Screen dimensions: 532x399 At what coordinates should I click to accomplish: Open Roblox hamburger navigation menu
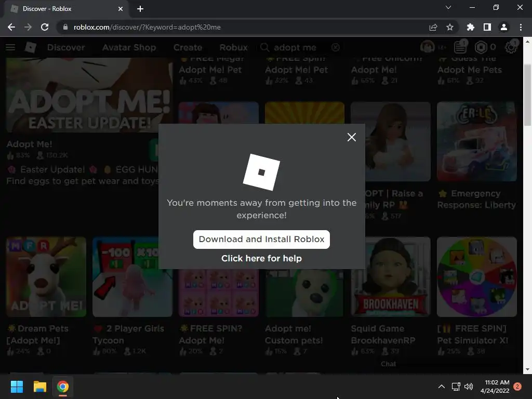[x=10, y=47]
